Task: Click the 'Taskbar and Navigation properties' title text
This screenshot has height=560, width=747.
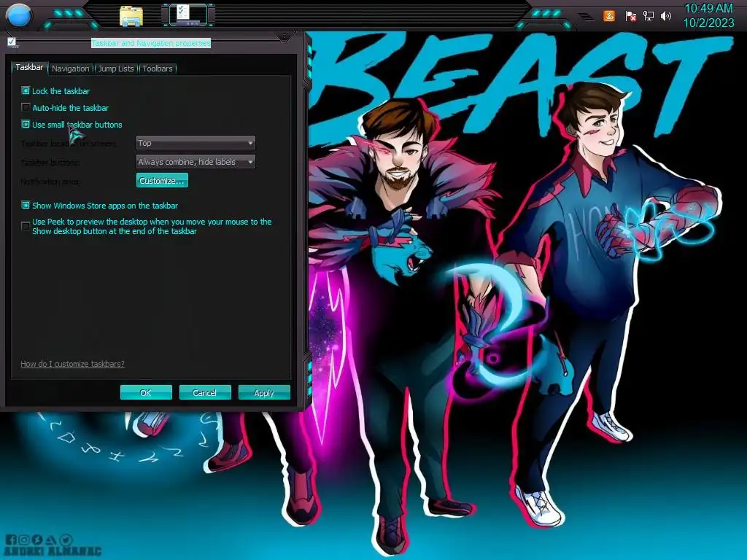Action: 151,43
